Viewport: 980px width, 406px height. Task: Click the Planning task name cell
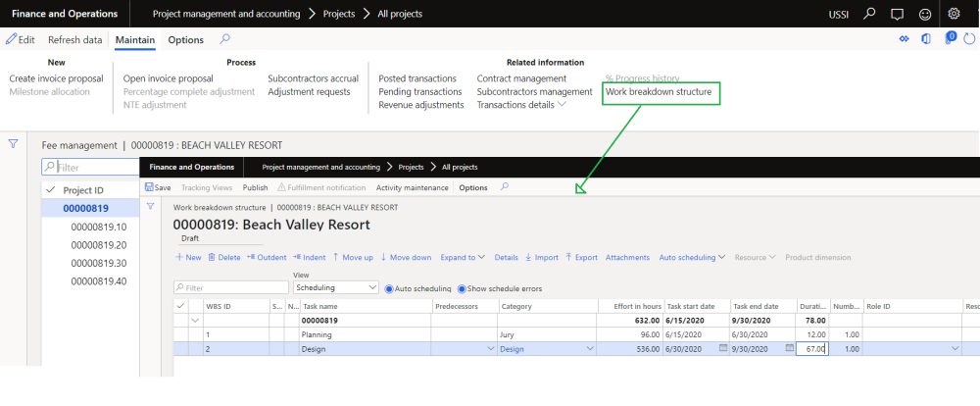pyautogui.click(x=366, y=334)
